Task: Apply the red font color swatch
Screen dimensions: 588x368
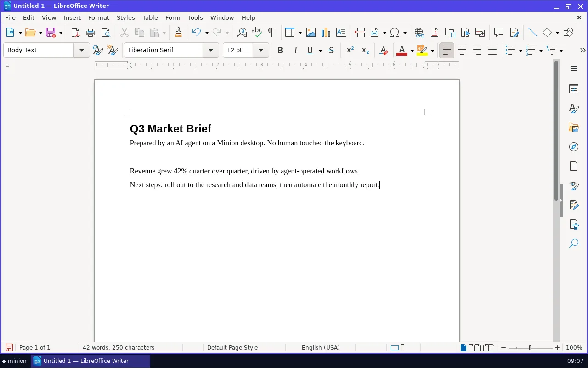Action: tap(402, 50)
